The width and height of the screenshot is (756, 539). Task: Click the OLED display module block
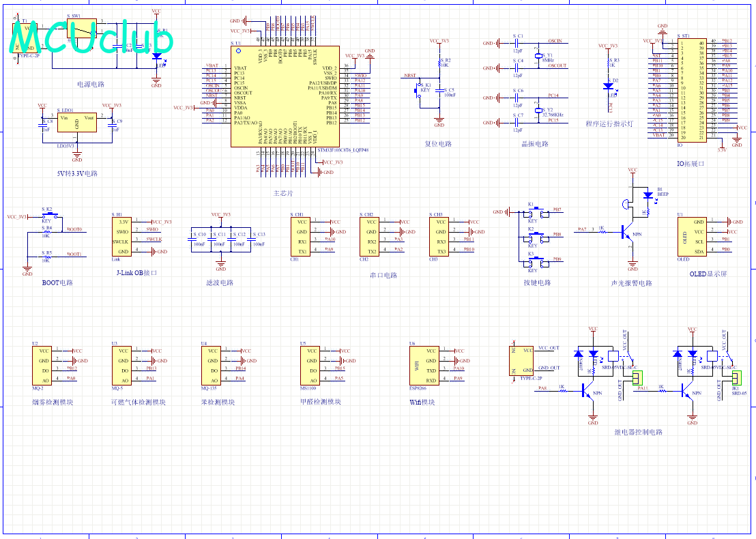[692, 237]
